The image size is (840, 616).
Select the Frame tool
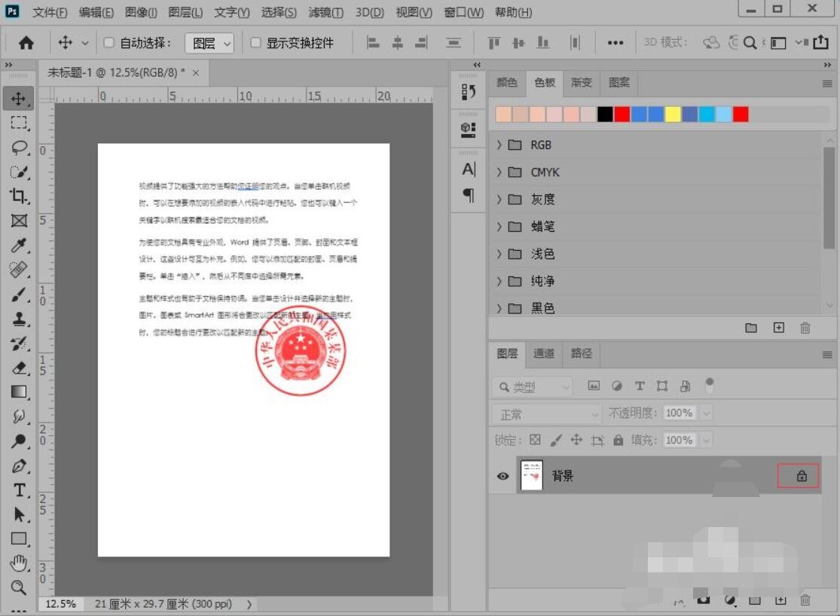click(20, 221)
